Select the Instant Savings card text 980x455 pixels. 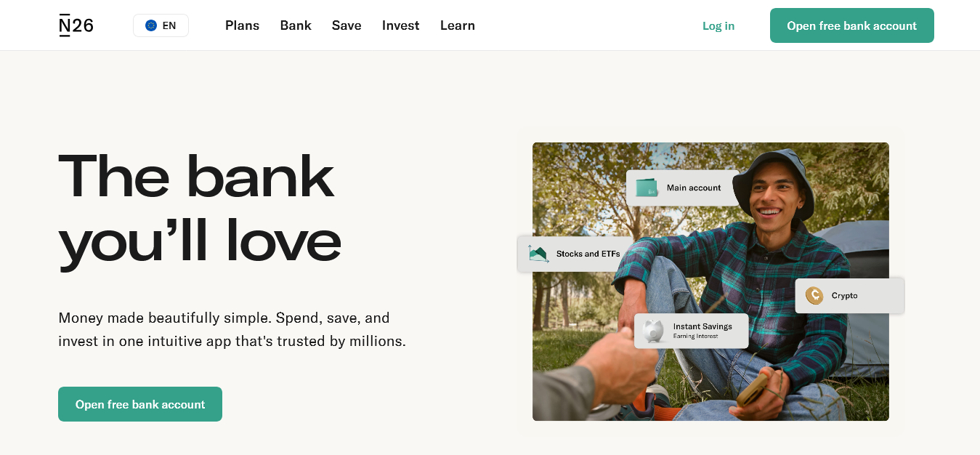coord(702,331)
